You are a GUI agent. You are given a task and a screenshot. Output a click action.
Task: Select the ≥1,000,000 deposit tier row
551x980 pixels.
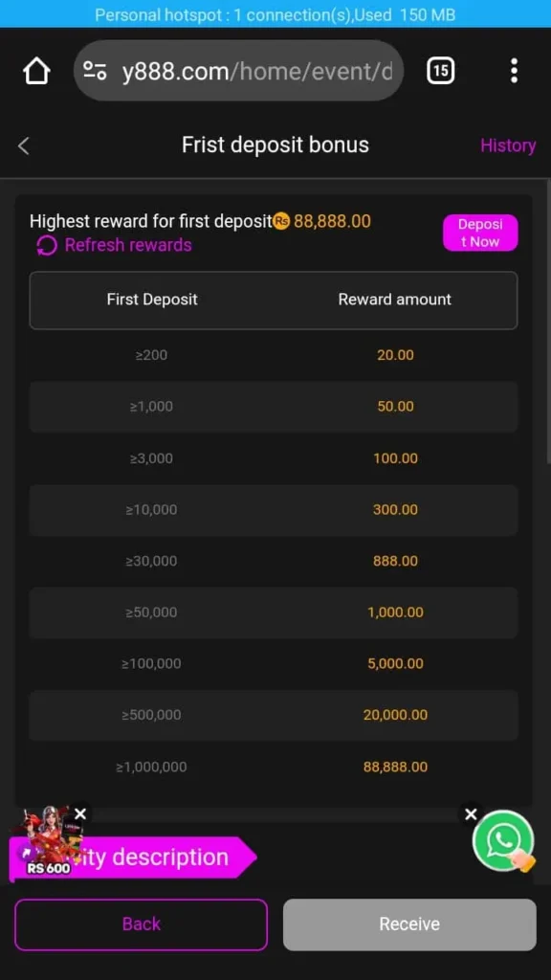(274, 766)
